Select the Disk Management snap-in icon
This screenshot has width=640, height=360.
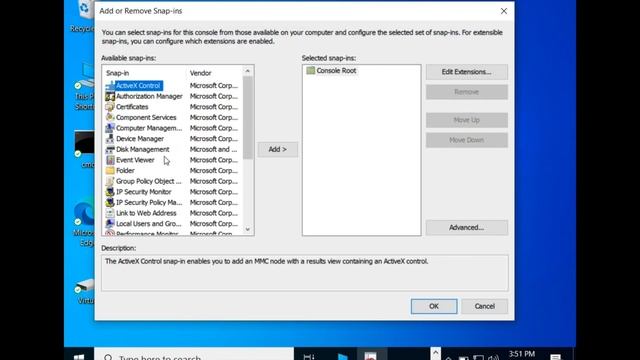110,149
